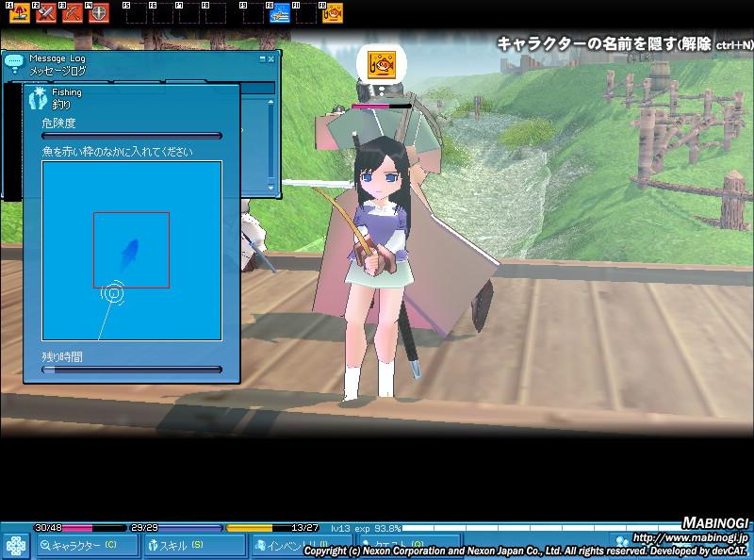Viewport: 754px width, 560px height.
Task: Open the main menu knot icon
Action: tap(15, 546)
